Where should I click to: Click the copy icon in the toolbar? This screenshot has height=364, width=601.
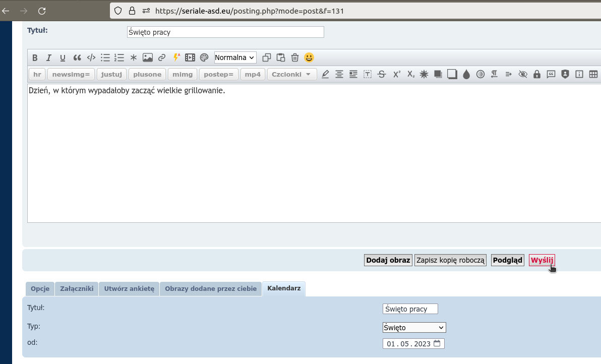pos(267,58)
